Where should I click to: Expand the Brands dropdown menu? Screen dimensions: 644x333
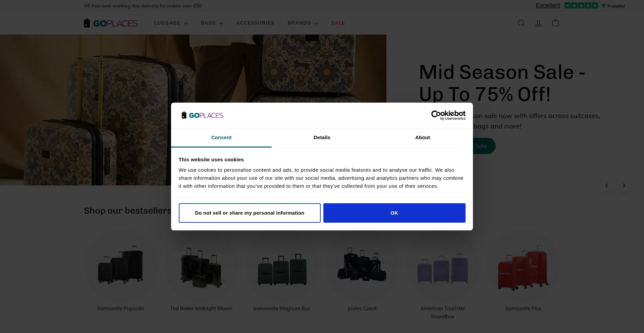(x=303, y=23)
